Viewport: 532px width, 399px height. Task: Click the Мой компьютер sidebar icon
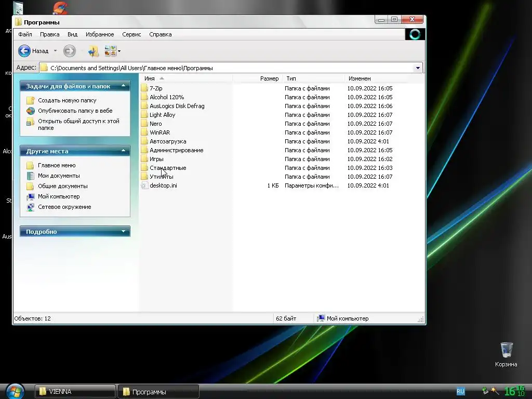click(31, 196)
